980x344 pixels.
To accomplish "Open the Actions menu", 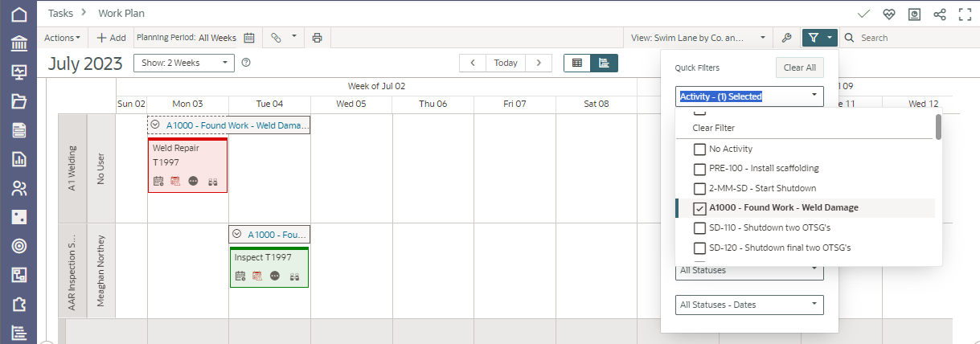I will (62, 38).
